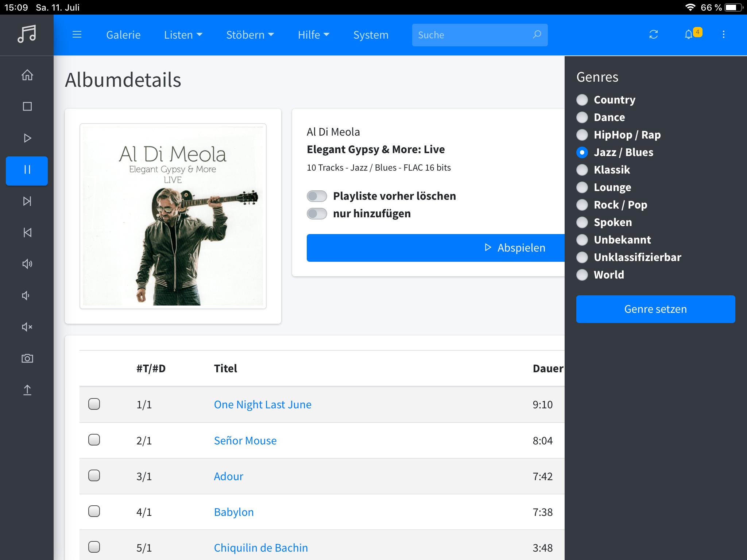
Task: Open the Stöbern dropdown menu
Action: click(x=250, y=35)
